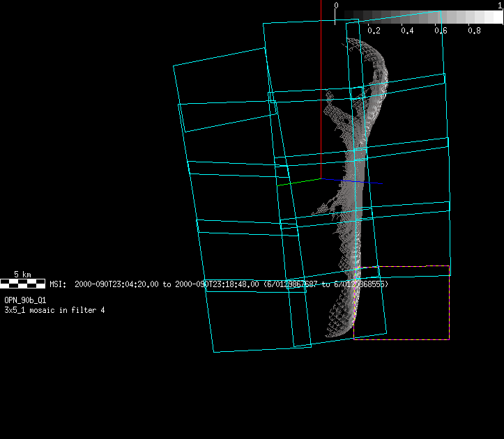The height and width of the screenshot is (439, 504).
Task: Click the 0 label at colorbar start
Action: tap(336, 6)
